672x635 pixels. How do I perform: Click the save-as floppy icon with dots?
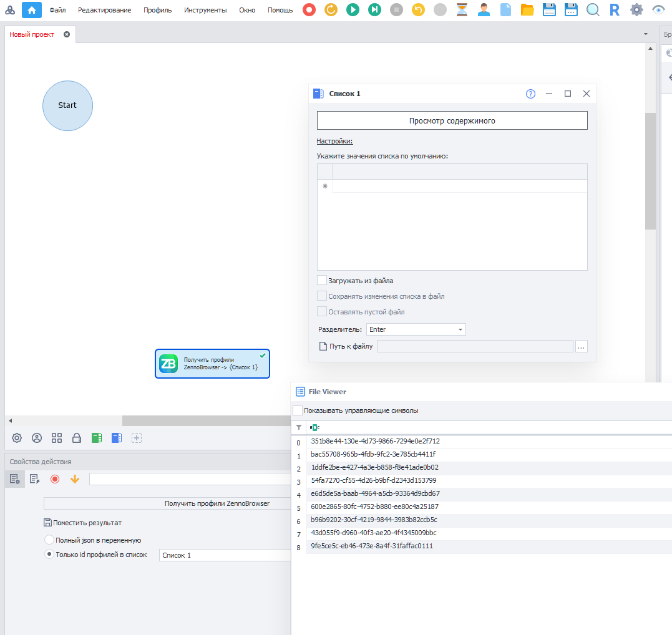(571, 10)
